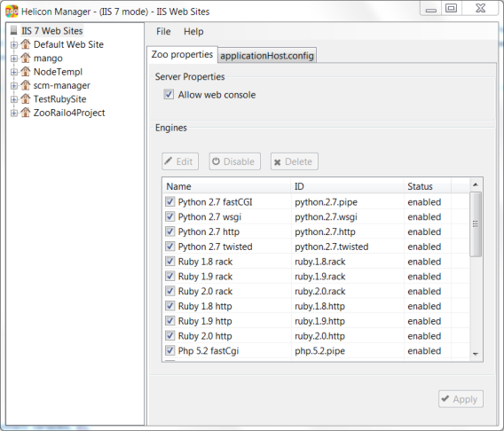Uncheck the Ruby 1.9 http engine

click(170, 320)
